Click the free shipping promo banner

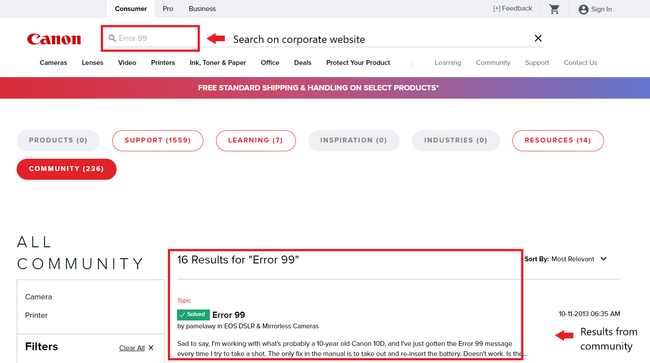click(x=325, y=88)
